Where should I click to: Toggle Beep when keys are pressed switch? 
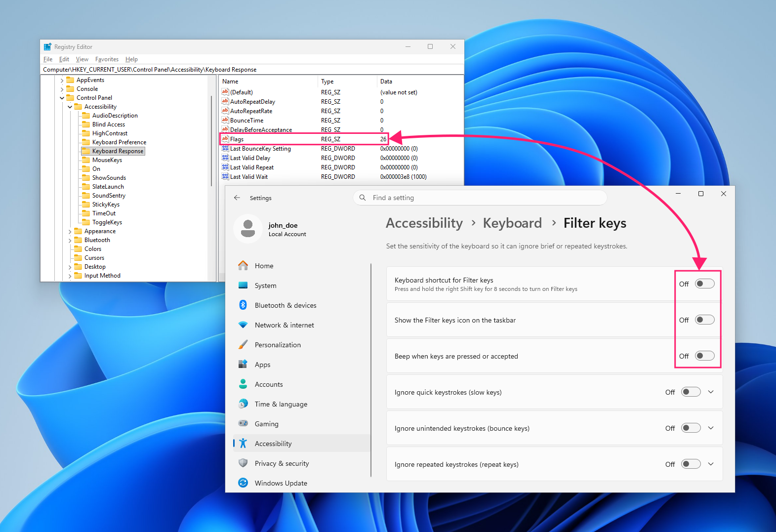pyautogui.click(x=704, y=356)
